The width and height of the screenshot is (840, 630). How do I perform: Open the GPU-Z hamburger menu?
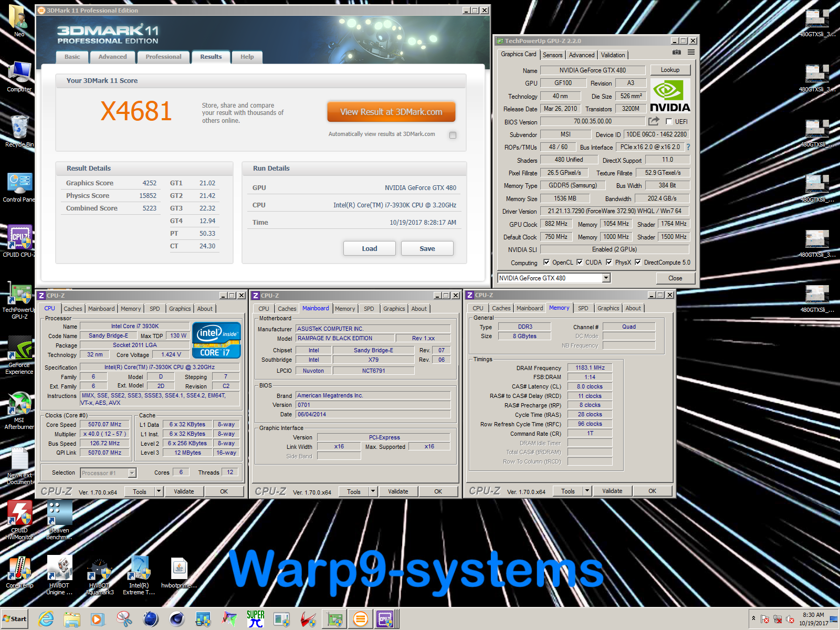(x=691, y=52)
